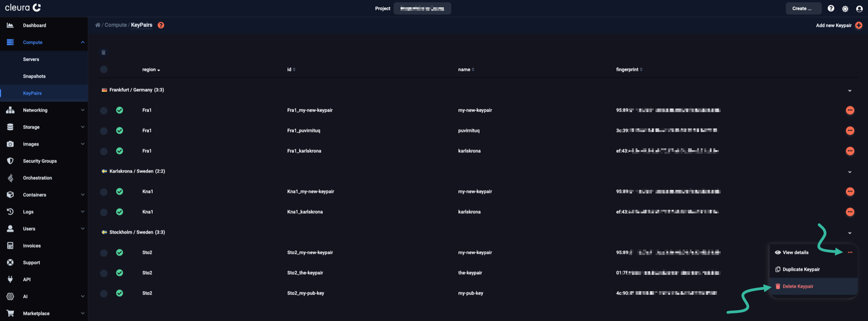Open settings gear in top bar
The image size is (868, 321).
[x=845, y=9]
